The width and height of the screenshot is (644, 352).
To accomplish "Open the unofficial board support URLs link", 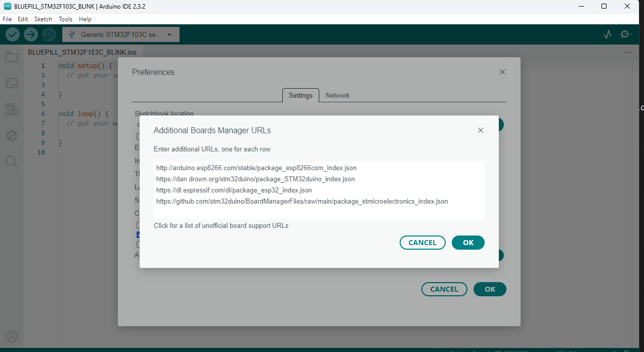I will pyautogui.click(x=221, y=225).
